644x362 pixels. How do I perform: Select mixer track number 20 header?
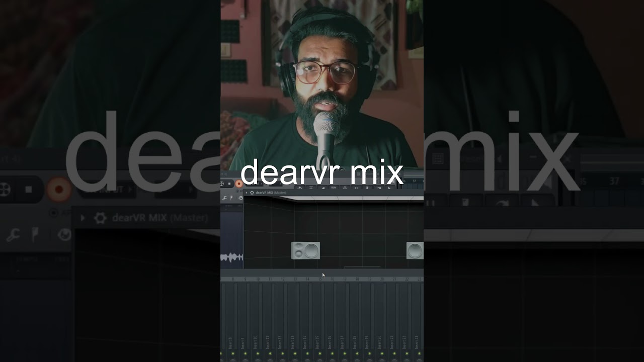(x=382, y=279)
